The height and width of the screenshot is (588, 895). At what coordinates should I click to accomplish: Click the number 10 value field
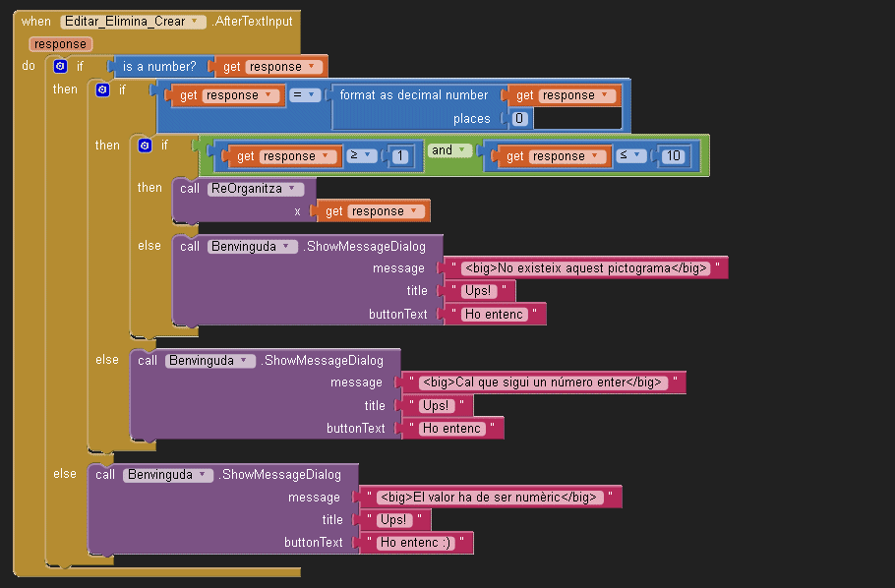672,156
